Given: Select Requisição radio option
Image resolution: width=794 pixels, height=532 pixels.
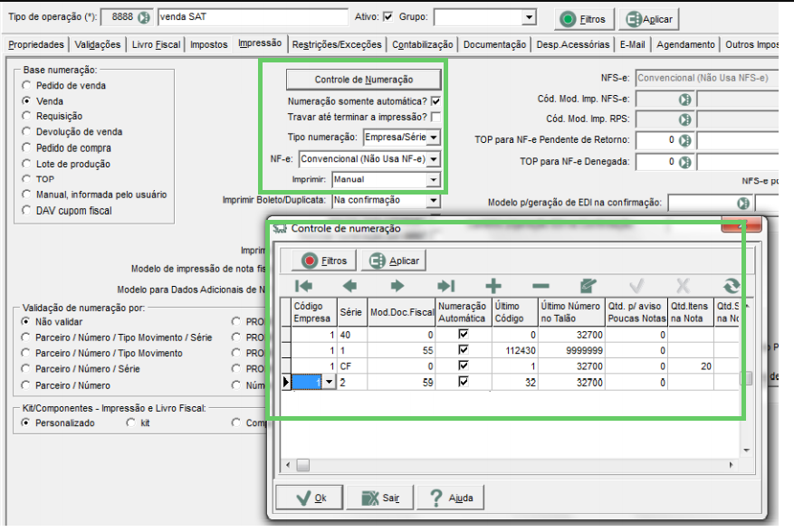Looking at the screenshot, I should (26, 116).
